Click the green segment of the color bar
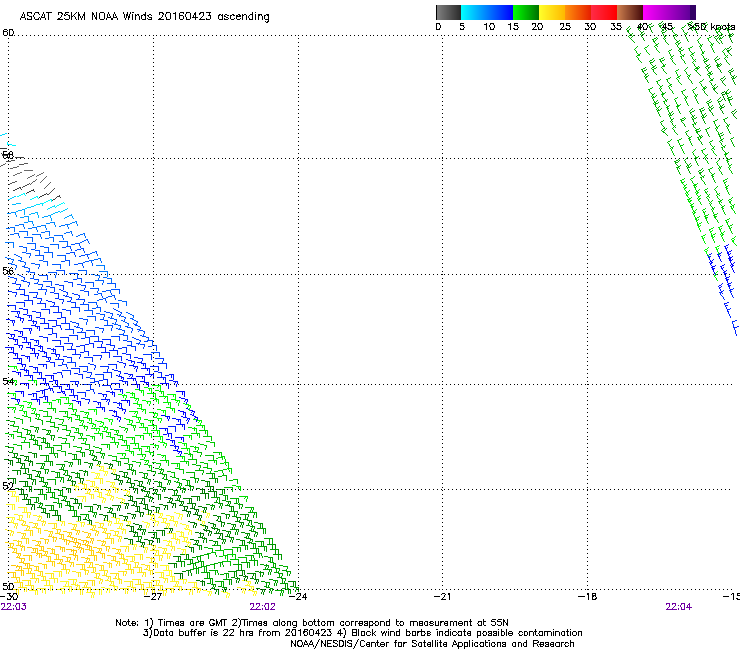 coord(526,12)
